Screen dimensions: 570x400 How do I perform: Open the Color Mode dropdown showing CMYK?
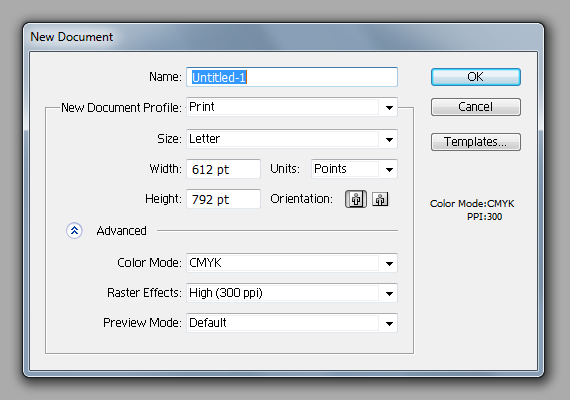pos(292,263)
